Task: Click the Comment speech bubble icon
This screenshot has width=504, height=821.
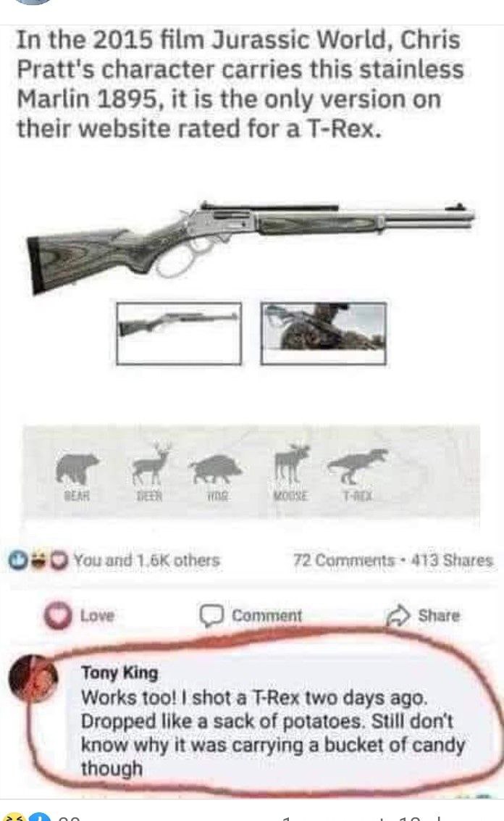Action: click(x=212, y=616)
